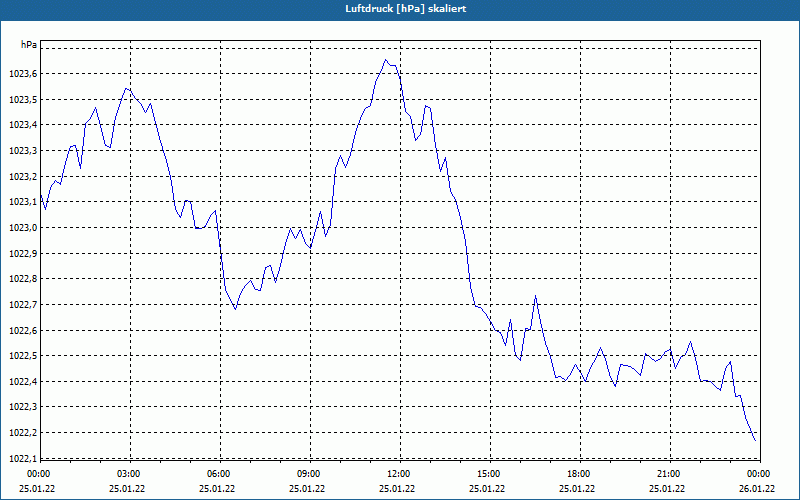
Task: Select the 1022,1 axis value
Action: tap(23, 459)
